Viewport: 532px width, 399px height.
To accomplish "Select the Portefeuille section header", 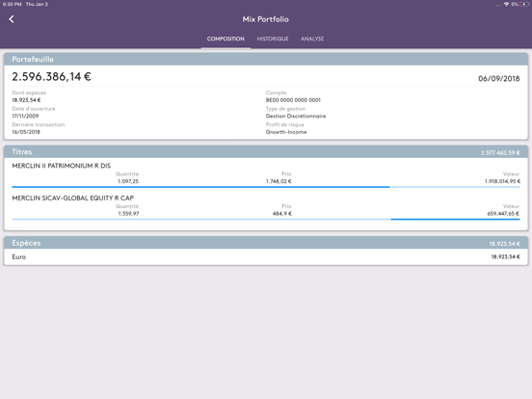I will [266, 59].
